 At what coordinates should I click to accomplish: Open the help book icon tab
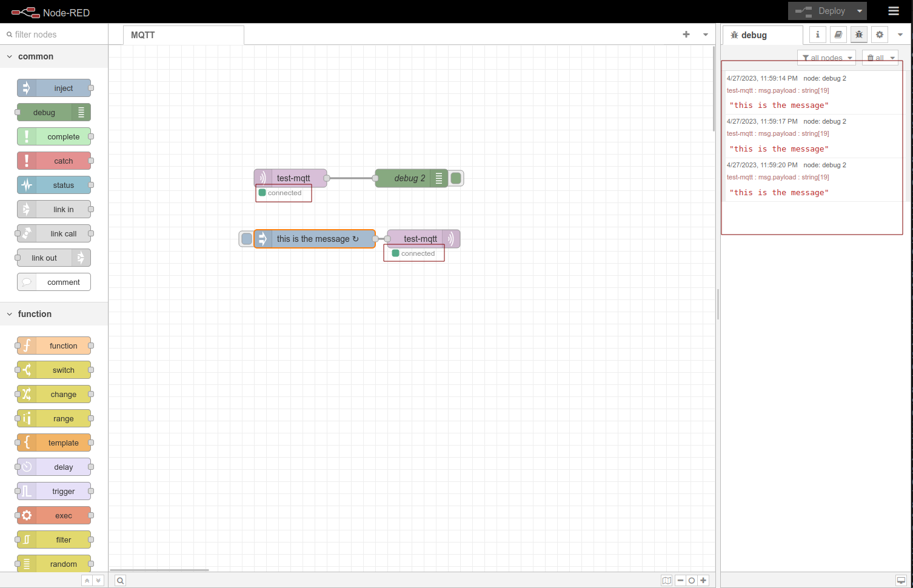838,35
